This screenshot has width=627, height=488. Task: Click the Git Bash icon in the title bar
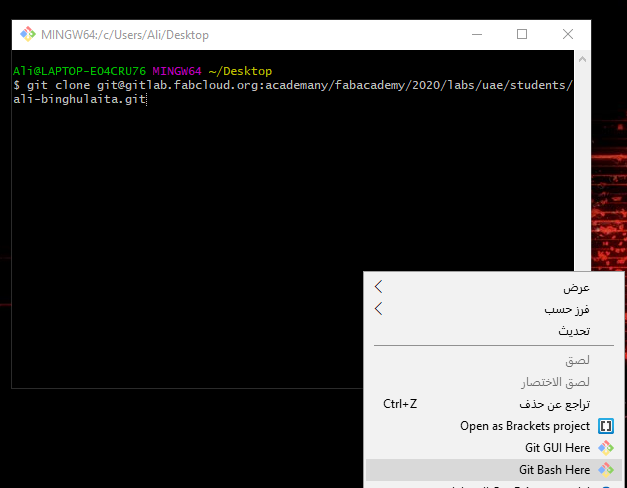27,34
